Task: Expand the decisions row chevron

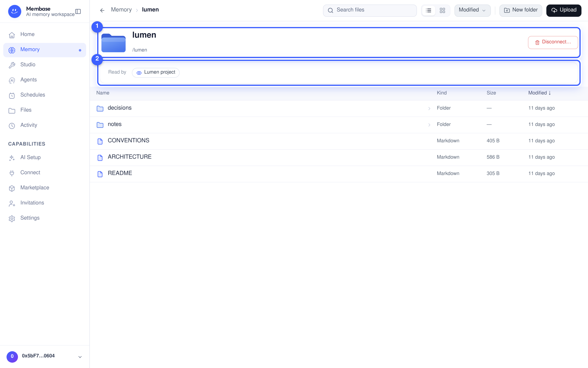Action: coord(429,108)
